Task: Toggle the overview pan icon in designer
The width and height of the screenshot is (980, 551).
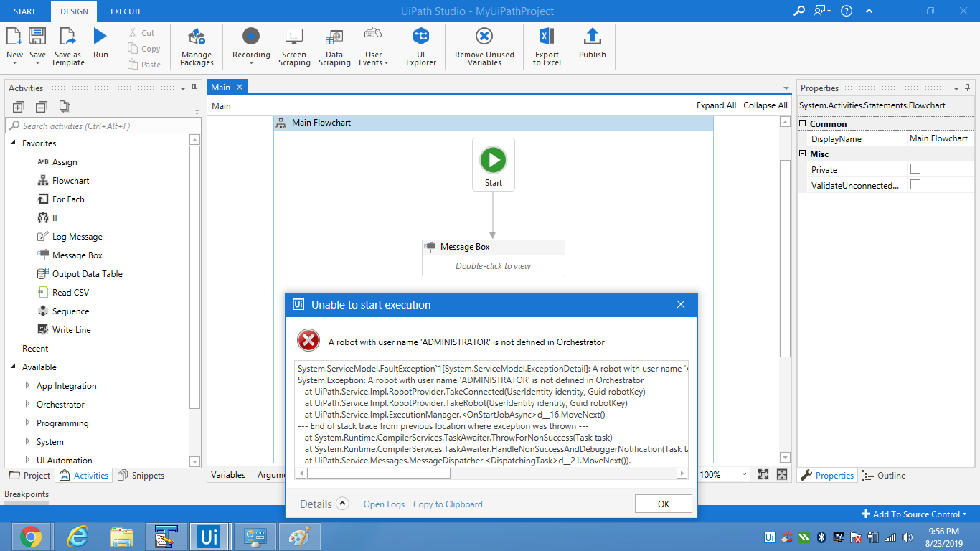Action: 782,475
